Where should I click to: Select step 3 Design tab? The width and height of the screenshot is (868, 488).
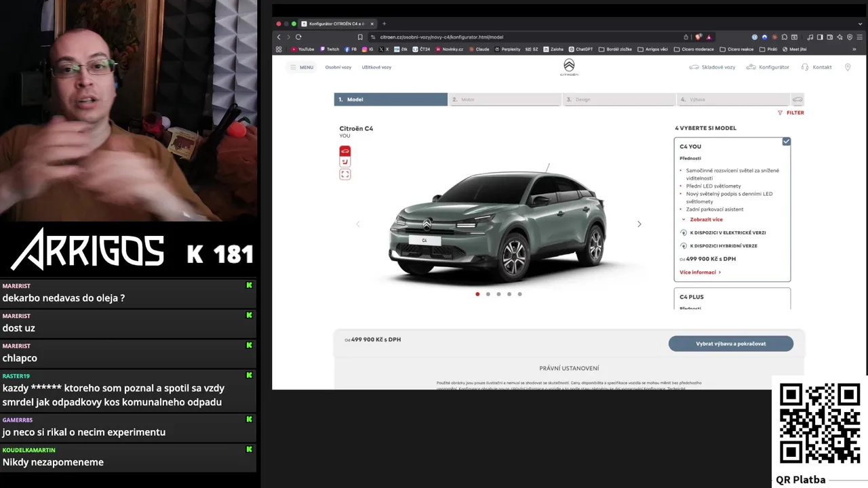618,100
